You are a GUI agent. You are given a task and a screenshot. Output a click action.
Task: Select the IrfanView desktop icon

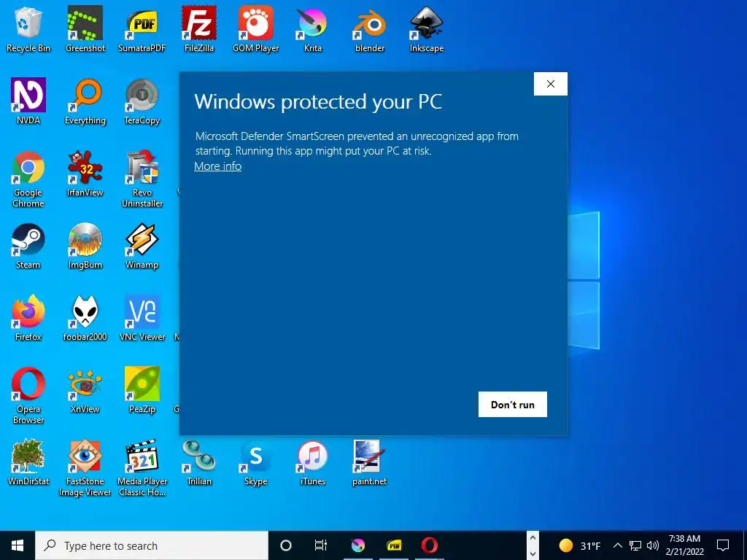point(85,174)
